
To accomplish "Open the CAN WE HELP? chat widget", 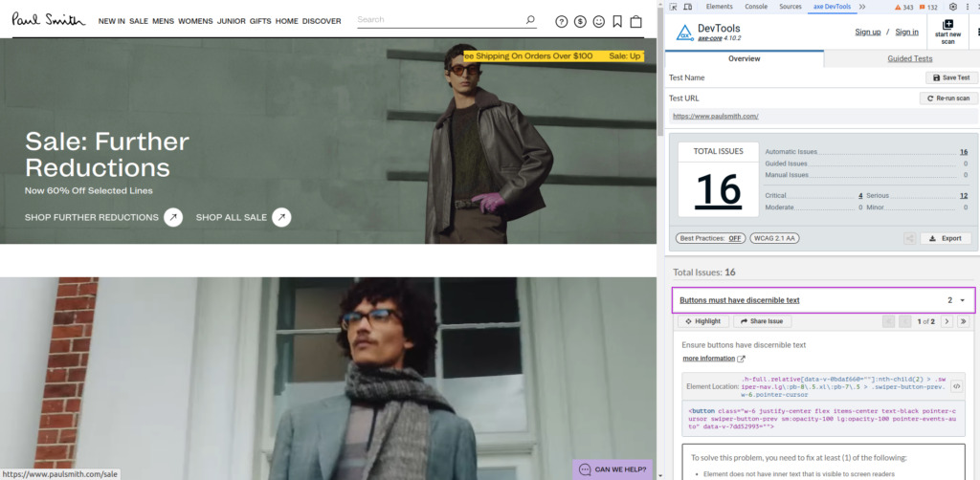I will (x=612, y=469).
